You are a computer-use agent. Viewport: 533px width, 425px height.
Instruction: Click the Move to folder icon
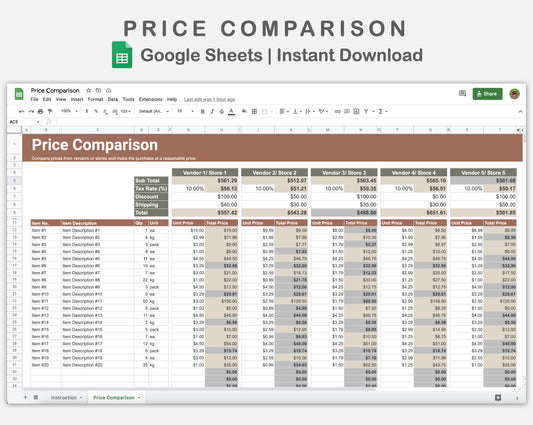[x=98, y=90]
